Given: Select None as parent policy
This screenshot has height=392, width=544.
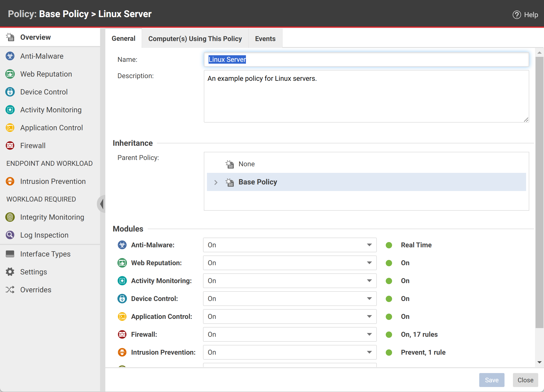Looking at the screenshot, I should (x=367, y=164).
